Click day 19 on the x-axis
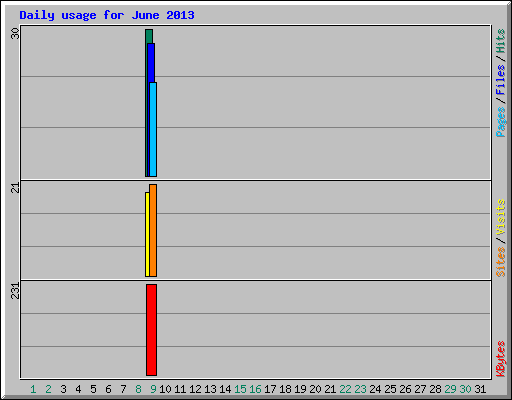Image resolution: width=512 pixels, height=400 pixels. pyautogui.click(x=300, y=389)
